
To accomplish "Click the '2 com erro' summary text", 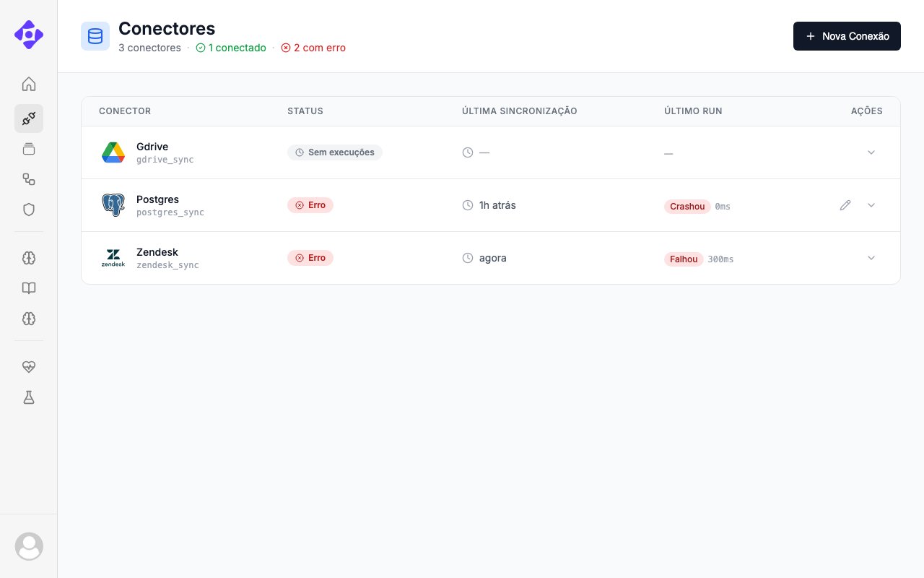I will point(313,48).
